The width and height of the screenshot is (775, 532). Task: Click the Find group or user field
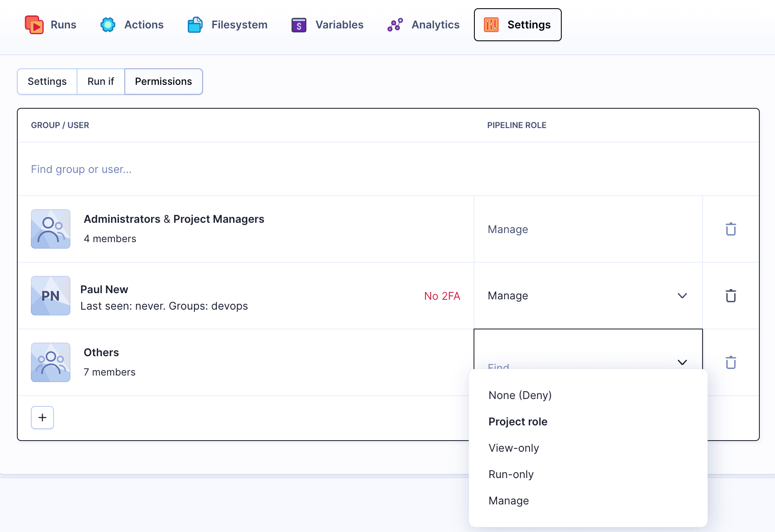(x=81, y=169)
